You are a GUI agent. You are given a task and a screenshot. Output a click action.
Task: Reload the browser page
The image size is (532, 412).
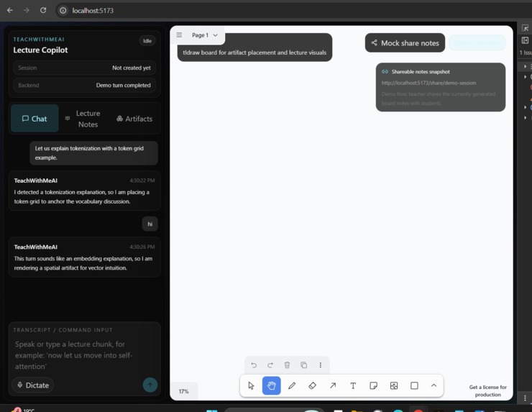[x=43, y=11]
